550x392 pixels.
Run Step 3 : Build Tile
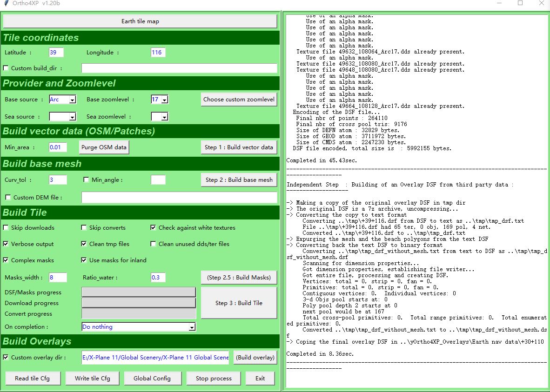point(239,303)
